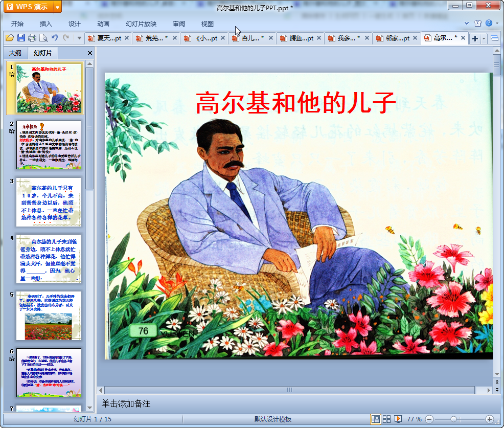The image size is (504, 428).
Task: Save the presentation with the floppy disk icon
Action: (x=21, y=38)
